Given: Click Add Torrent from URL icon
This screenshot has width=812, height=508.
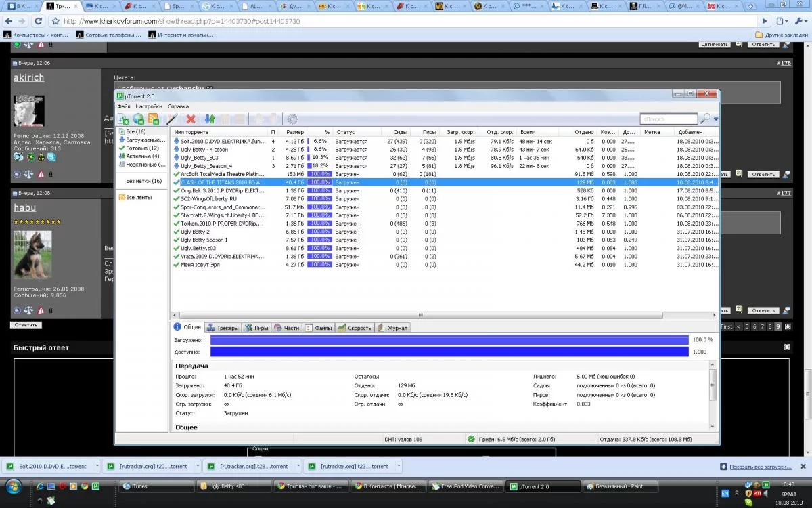Looking at the screenshot, I should pyautogui.click(x=138, y=119).
